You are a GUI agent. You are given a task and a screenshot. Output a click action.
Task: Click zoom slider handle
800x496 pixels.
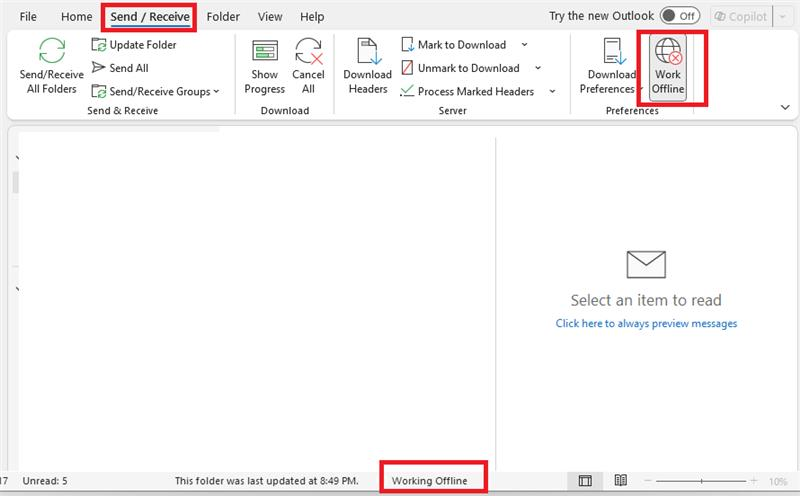point(702,481)
